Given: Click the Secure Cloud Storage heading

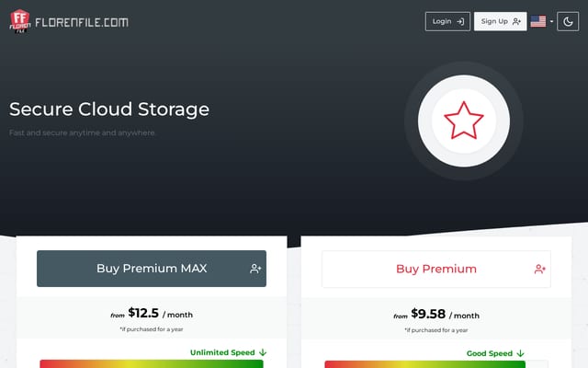Looking at the screenshot, I should tap(109, 109).
